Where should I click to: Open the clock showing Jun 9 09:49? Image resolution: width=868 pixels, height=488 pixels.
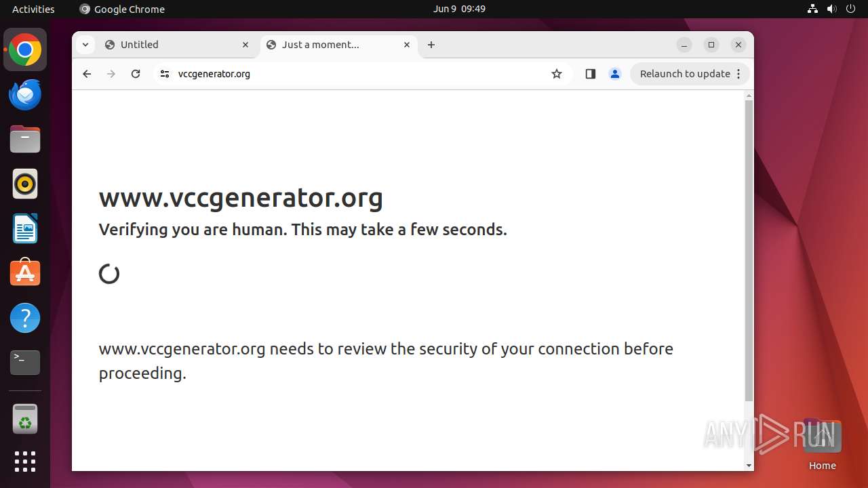coord(459,9)
